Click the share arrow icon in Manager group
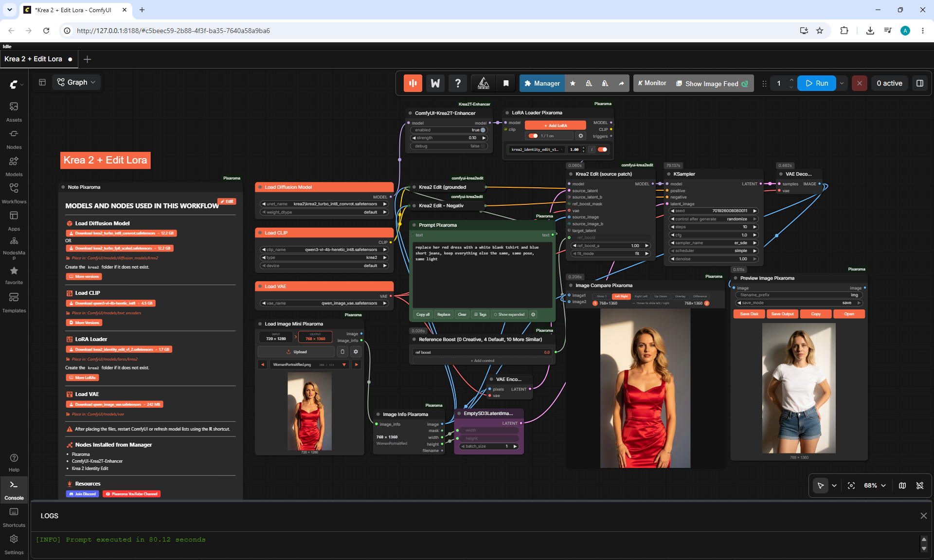 click(621, 83)
